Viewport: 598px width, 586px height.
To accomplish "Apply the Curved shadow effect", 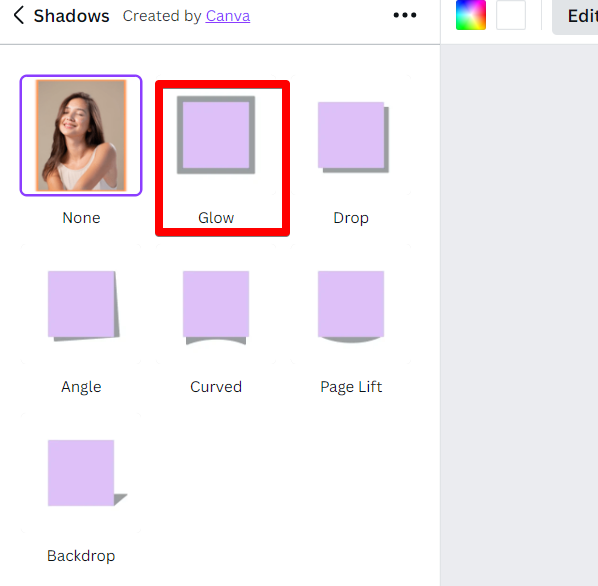I will (x=216, y=304).
